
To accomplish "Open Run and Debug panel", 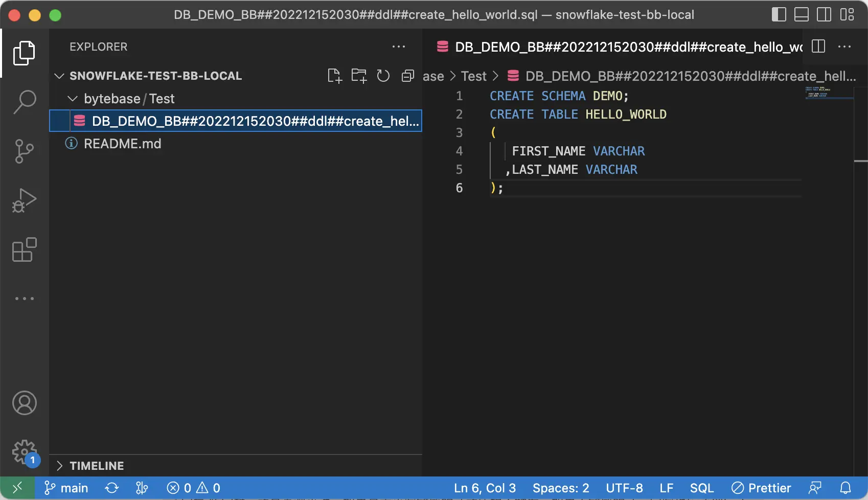I will [x=24, y=200].
